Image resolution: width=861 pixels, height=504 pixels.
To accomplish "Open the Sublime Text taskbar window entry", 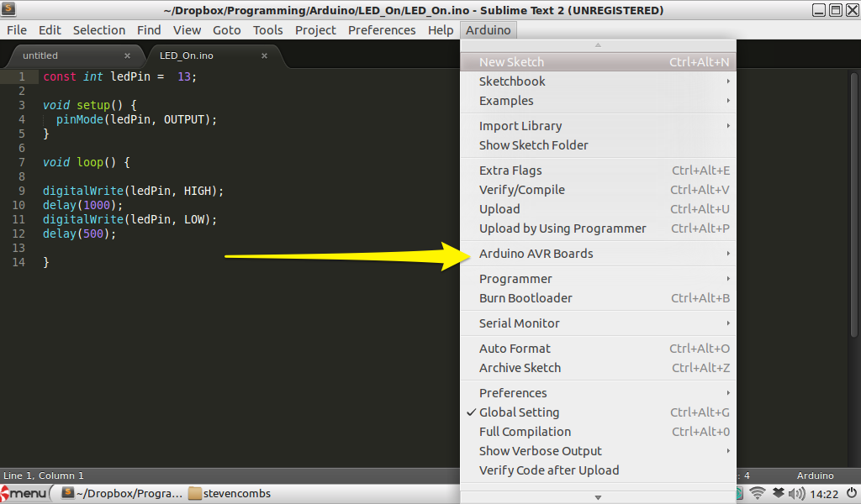I will click(122, 493).
